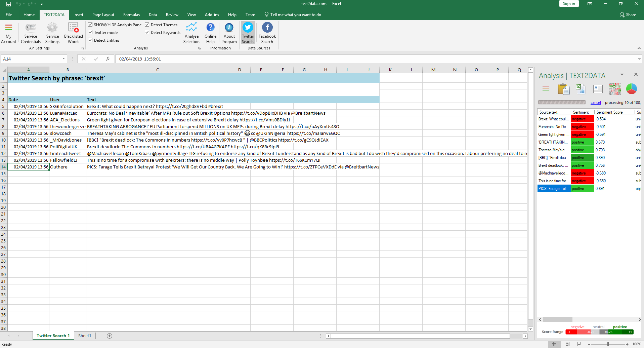Open the Blacklisted Words list

[74, 33]
